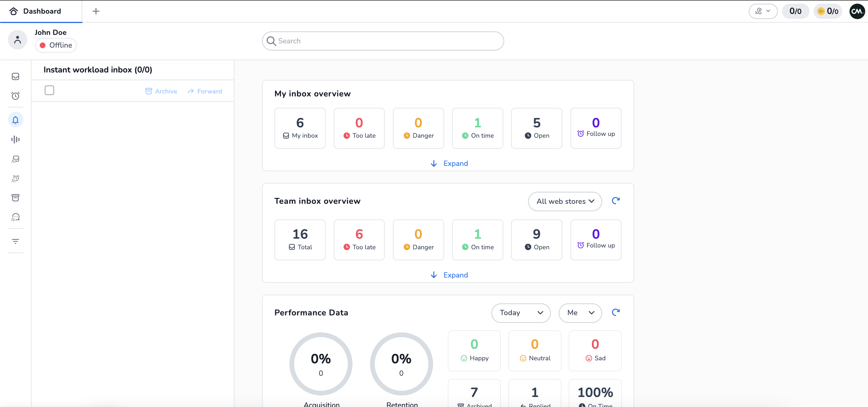Tick the select-all checkbox in workload inbox
Screen dimensions: 868x407
click(49, 90)
